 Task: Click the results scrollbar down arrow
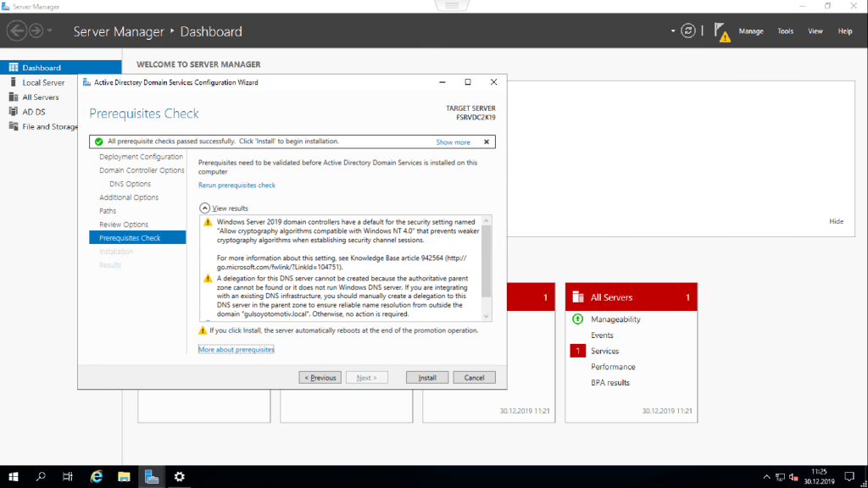tap(487, 316)
